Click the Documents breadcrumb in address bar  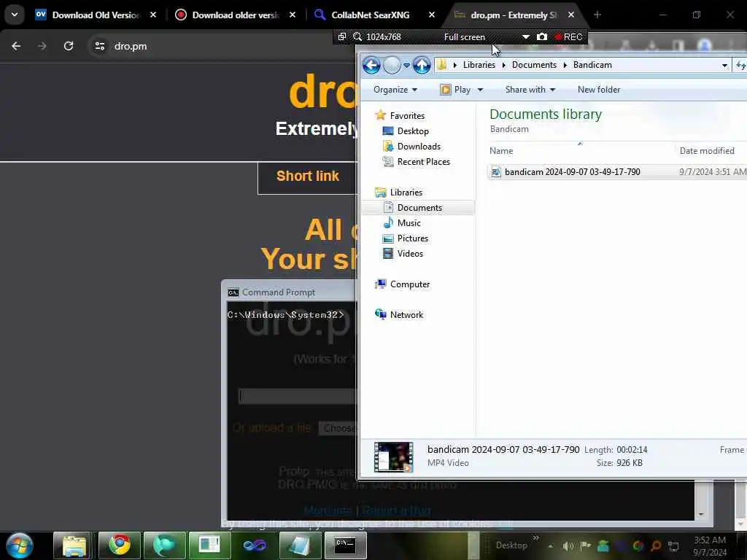coord(534,65)
